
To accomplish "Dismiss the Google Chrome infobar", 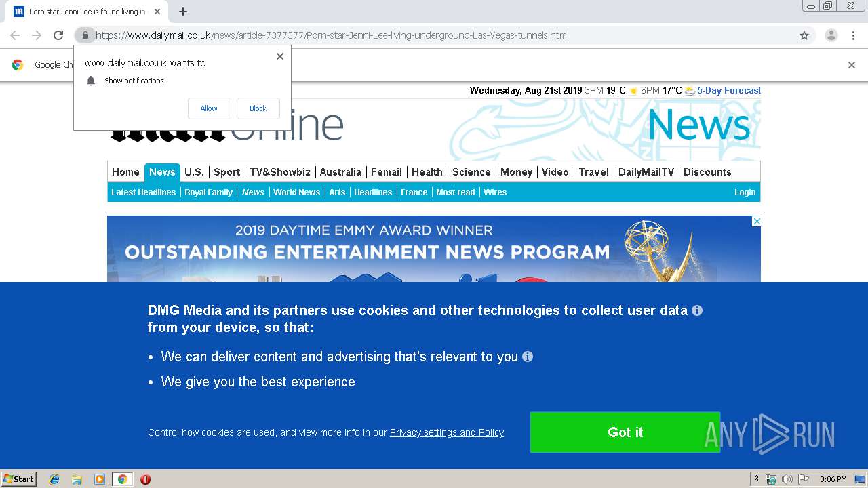I will point(852,65).
